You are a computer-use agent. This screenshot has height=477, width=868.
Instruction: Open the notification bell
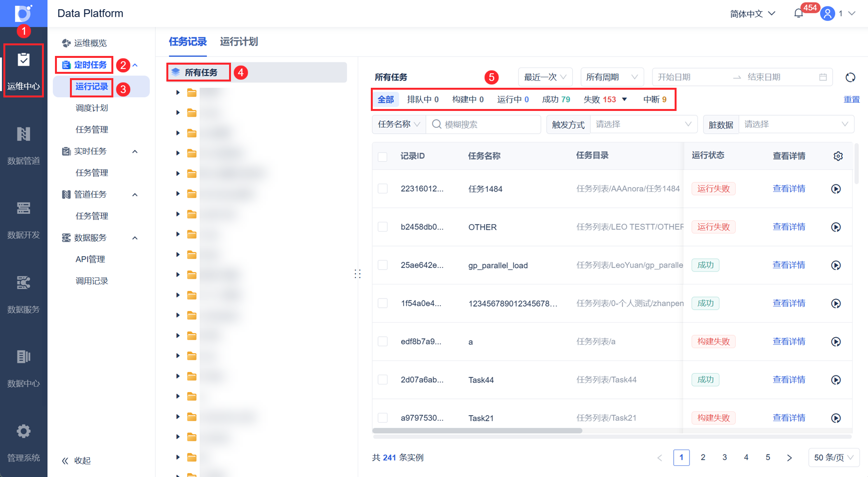tap(799, 14)
